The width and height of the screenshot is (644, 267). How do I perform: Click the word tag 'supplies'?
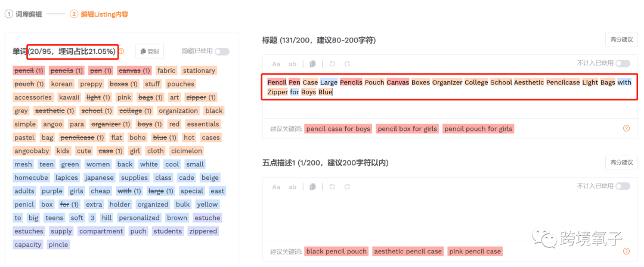134,178
